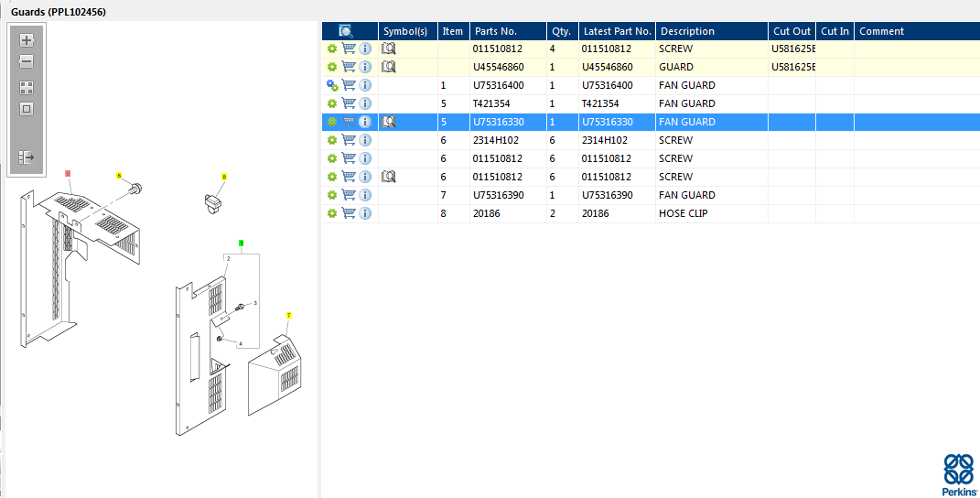Click part number 2314H102 cell

coord(508,140)
